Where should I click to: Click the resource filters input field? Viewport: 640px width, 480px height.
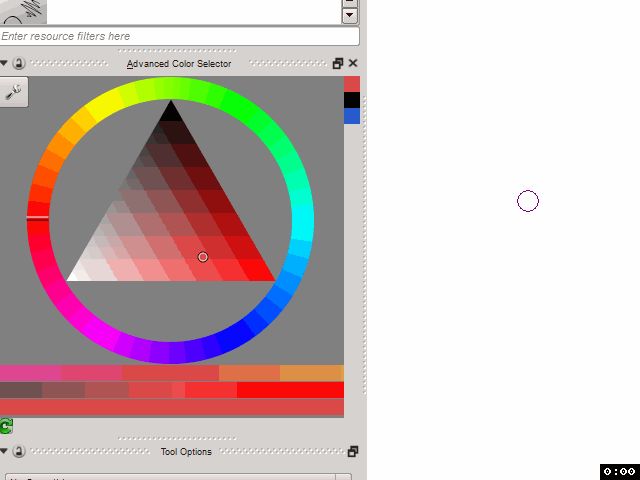(x=180, y=36)
